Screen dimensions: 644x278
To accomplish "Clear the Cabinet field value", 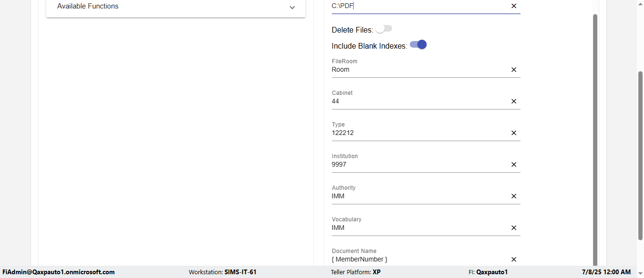I will [514, 101].
